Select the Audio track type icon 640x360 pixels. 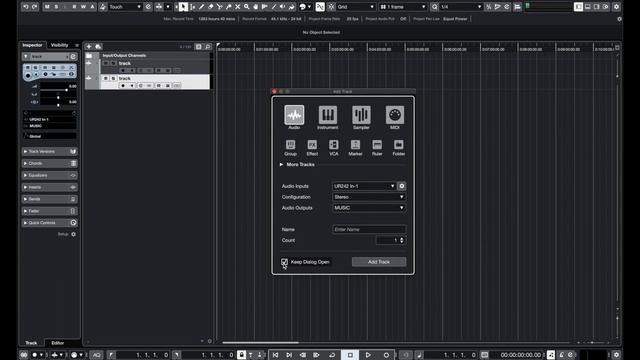294,115
